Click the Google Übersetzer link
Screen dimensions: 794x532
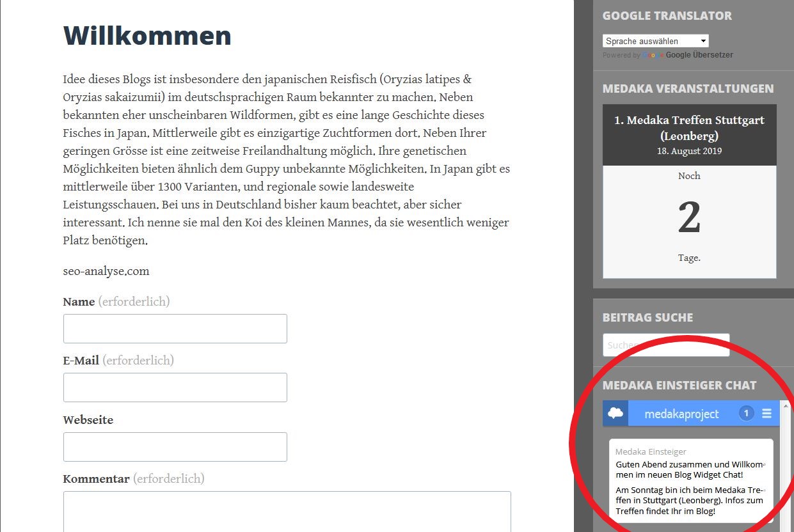click(x=699, y=56)
